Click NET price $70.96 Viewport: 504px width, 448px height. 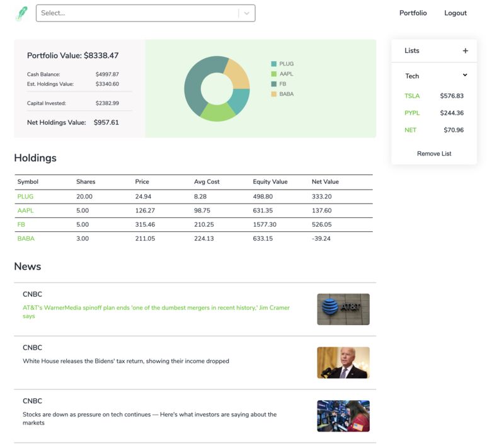pyautogui.click(x=454, y=130)
